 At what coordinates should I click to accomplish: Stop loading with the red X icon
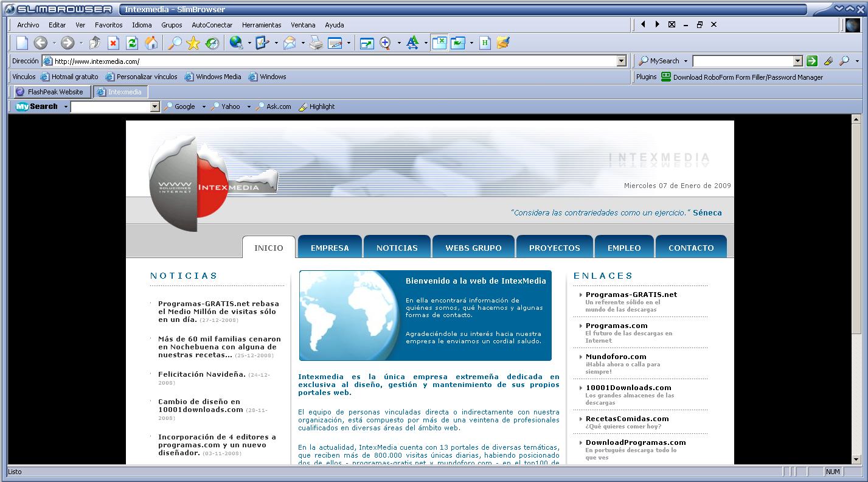pos(113,43)
